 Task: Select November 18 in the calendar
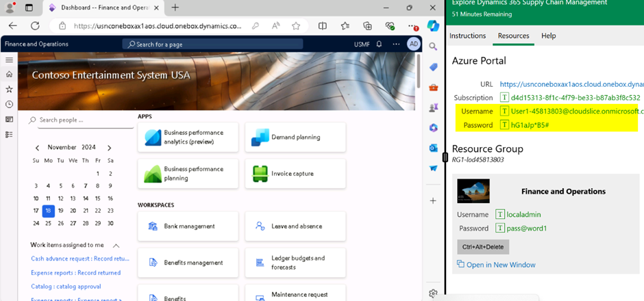(48, 211)
